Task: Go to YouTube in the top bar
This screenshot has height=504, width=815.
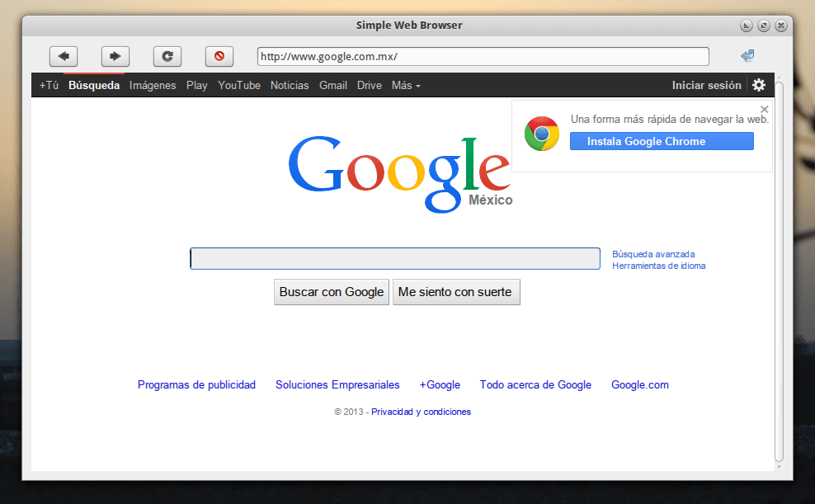Action: click(239, 85)
